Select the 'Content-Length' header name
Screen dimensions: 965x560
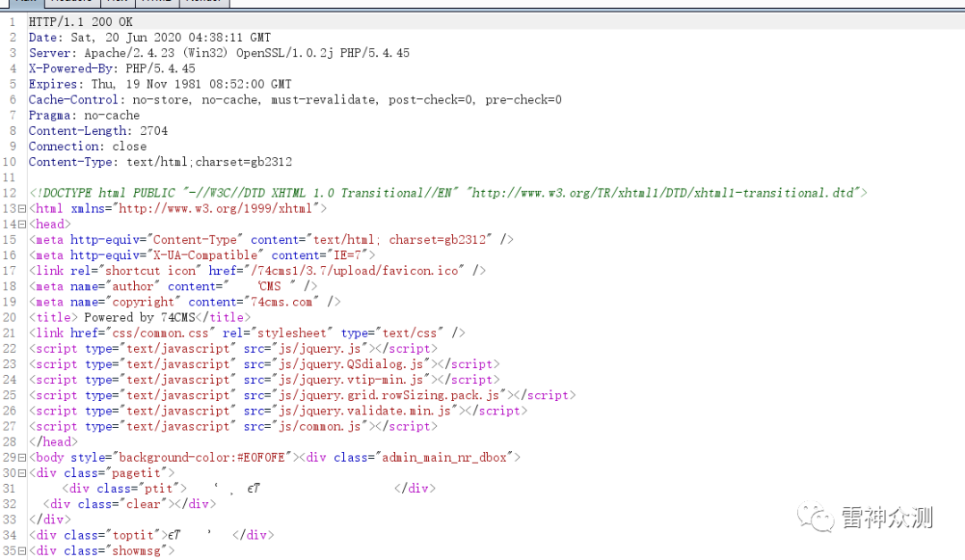coord(77,130)
